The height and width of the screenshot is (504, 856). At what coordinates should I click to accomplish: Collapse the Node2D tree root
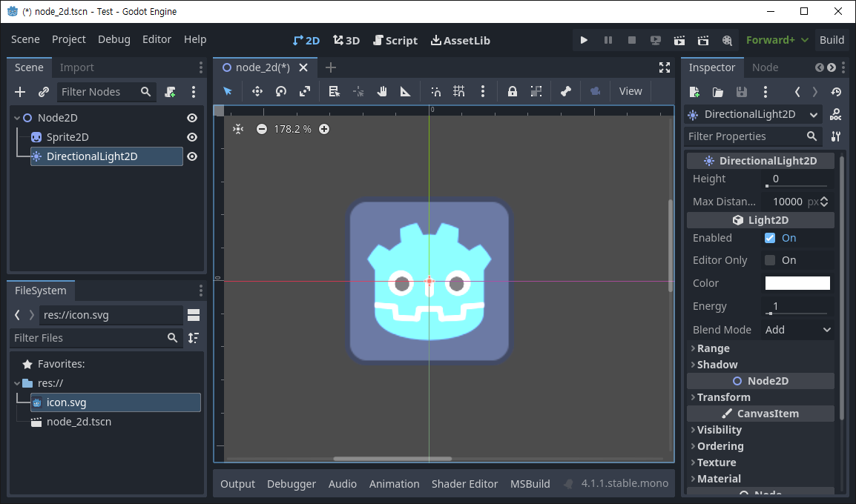[x=17, y=118]
